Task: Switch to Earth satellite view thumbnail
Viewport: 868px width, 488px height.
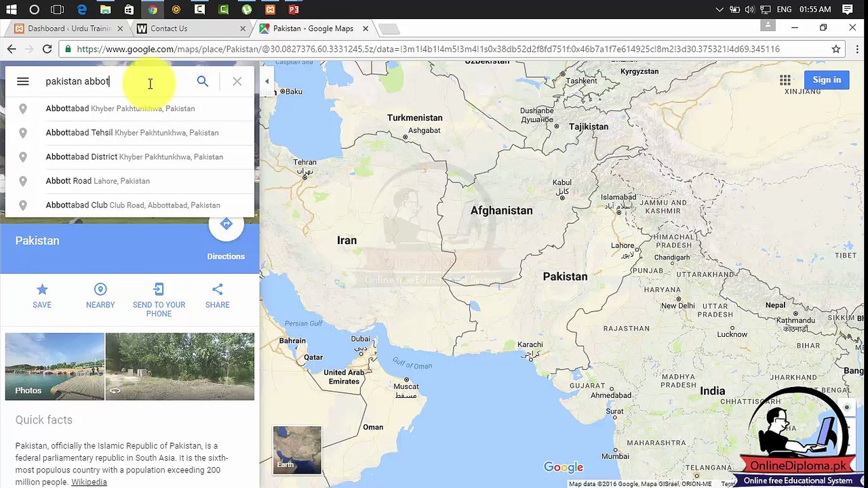Action: [x=297, y=450]
